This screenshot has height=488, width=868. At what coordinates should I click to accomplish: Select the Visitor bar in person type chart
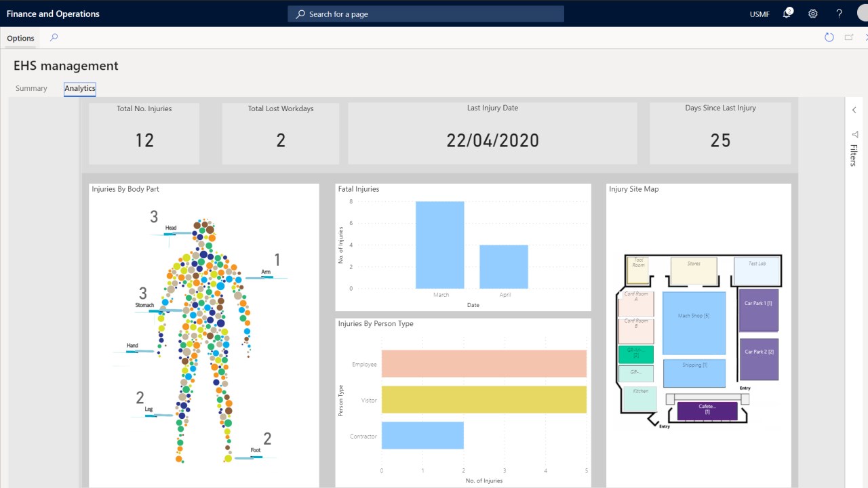(x=484, y=400)
